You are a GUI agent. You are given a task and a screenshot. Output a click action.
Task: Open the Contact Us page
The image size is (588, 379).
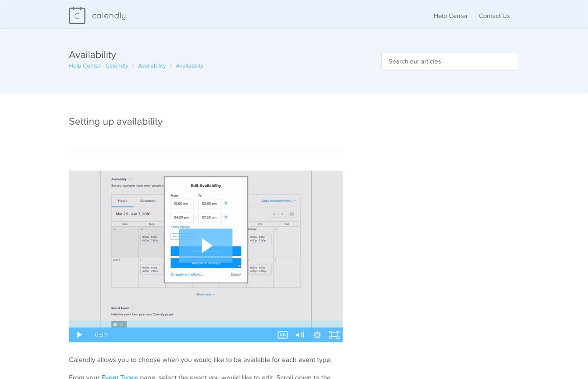[x=494, y=16]
